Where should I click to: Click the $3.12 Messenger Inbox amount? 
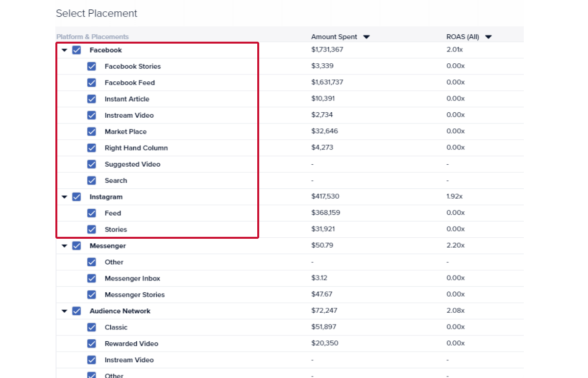[x=319, y=277]
